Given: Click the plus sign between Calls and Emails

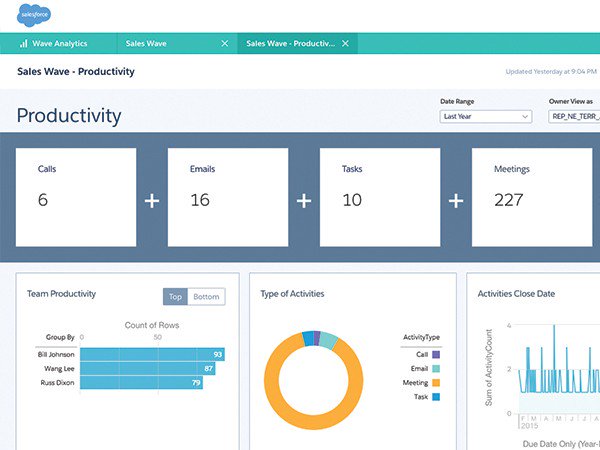Looking at the screenshot, I should [152, 201].
